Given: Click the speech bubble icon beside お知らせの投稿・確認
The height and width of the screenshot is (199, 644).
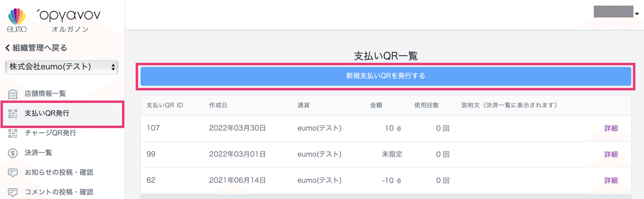Looking at the screenshot, I should 13,173.
